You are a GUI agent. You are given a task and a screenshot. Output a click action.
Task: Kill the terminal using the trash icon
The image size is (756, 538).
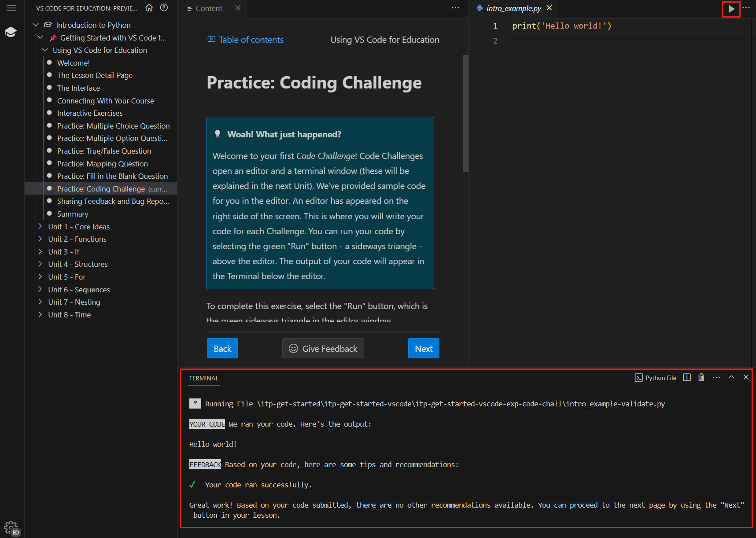click(701, 377)
